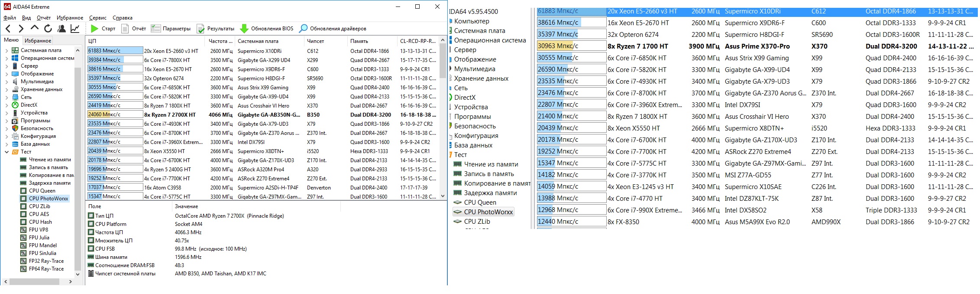This screenshot has height=294, width=980.
Task: Expand Отображение node in the left window tree
Action: (x=6, y=74)
